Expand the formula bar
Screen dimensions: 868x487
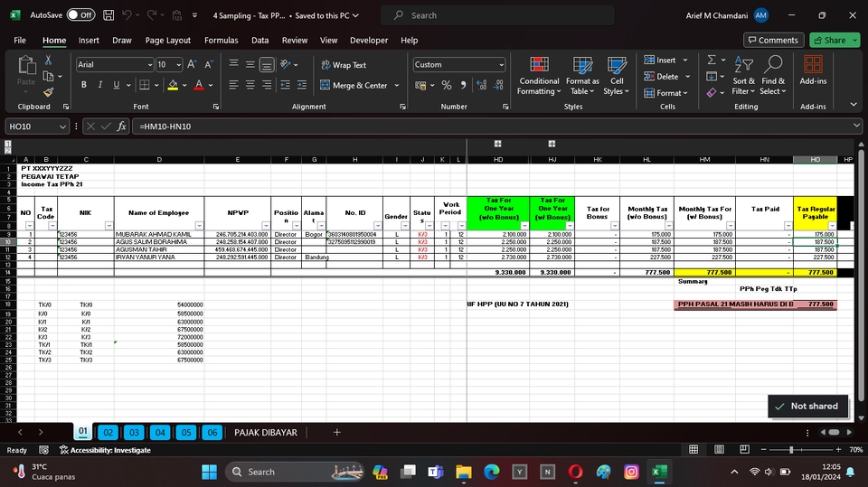pos(856,126)
